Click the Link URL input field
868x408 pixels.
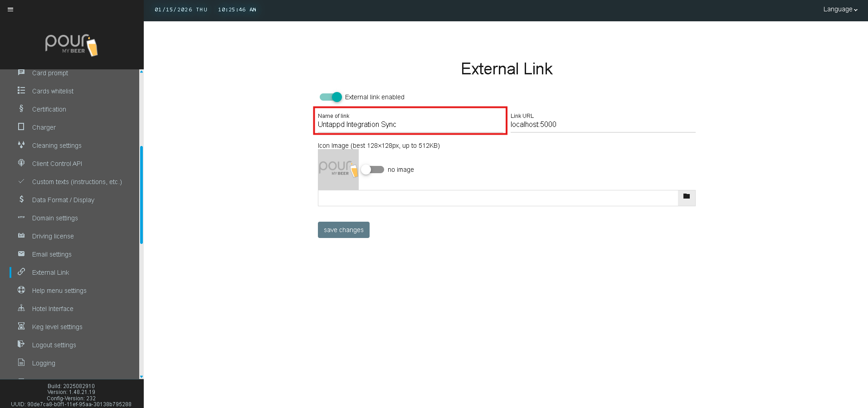point(602,125)
